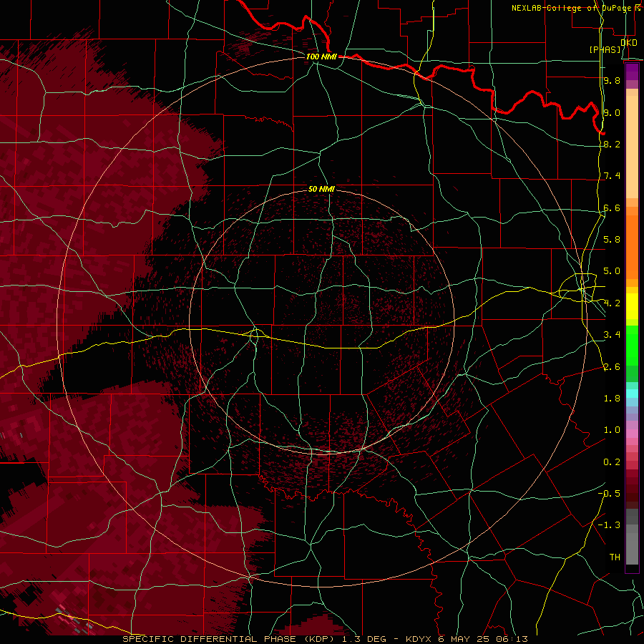Click the 9.8 scale value
Screen dimensions: 644x644
click(x=612, y=80)
